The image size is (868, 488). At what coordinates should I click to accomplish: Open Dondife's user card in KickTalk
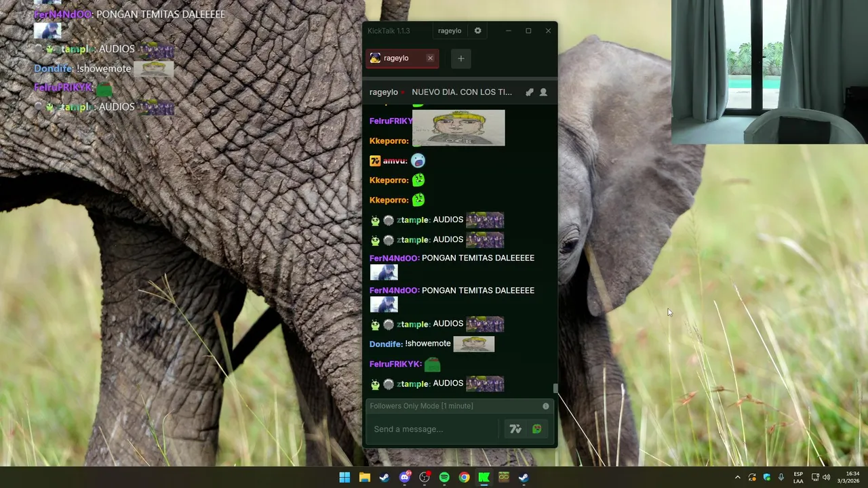[386, 344]
